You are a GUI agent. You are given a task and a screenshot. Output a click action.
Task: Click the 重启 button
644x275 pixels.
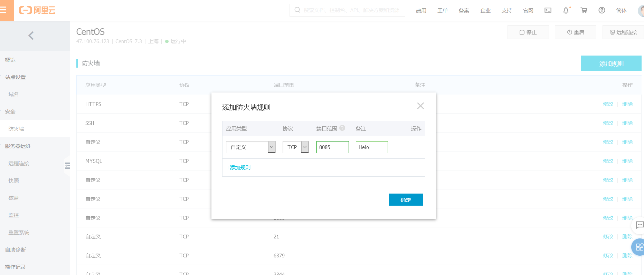point(575,32)
